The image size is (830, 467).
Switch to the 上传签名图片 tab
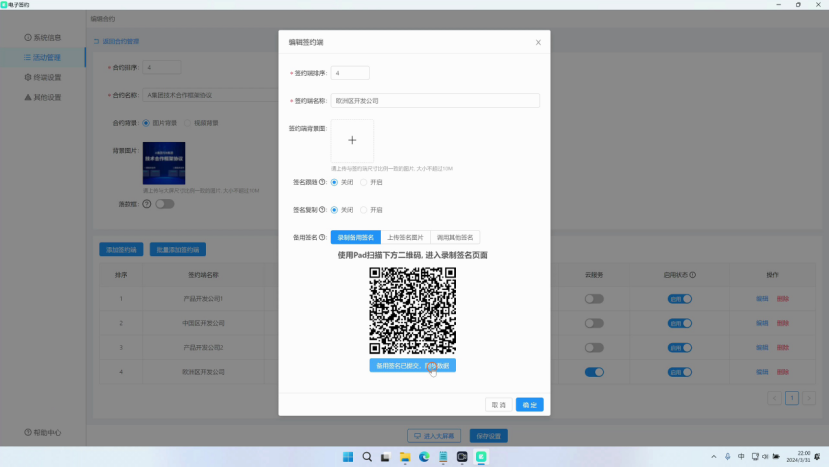point(405,237)
